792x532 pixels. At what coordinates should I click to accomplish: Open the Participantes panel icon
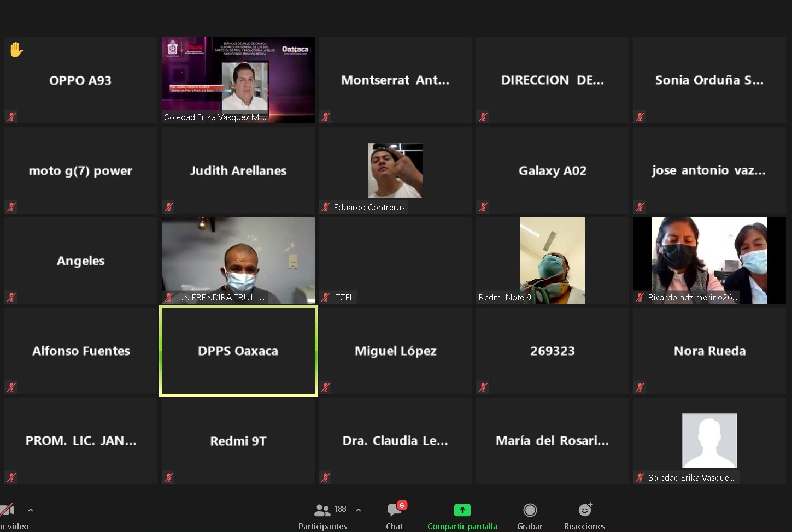tap(322, 510)
